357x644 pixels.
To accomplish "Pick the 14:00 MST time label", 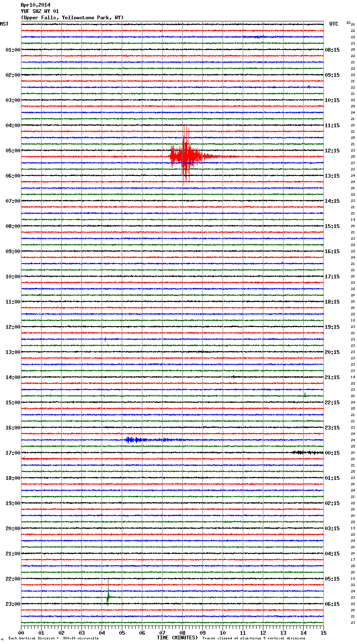I will (13, 377).
